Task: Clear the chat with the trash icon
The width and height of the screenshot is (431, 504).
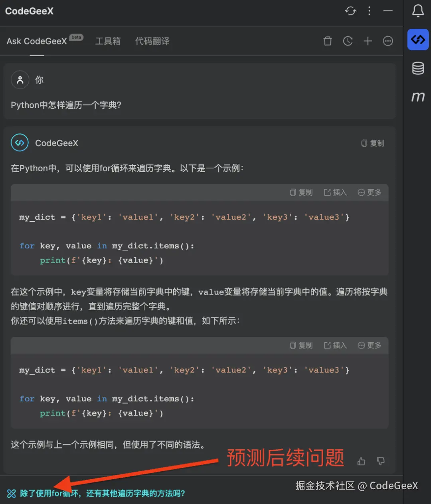Action: coord(328,41)
